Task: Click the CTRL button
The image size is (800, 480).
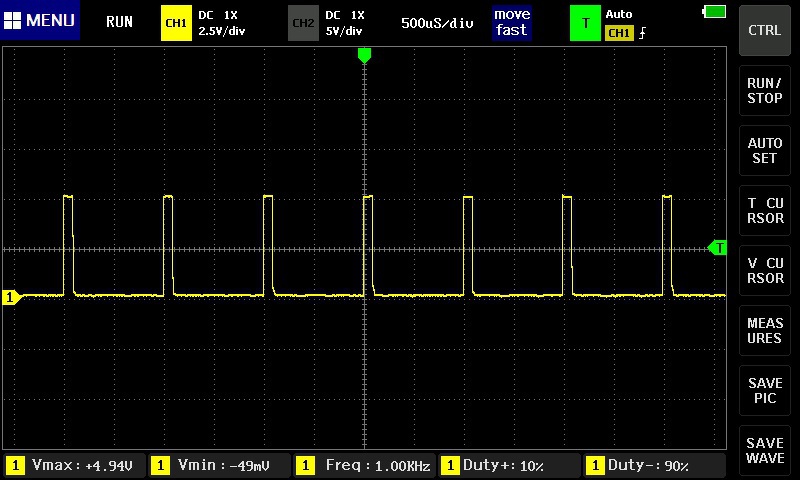Action: pyautogui.click(x=764, y=30)
